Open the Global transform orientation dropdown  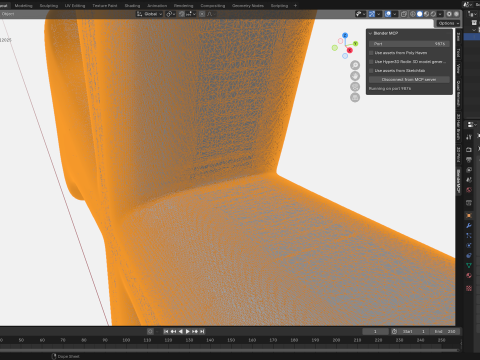pyautogui.click(x=150, y=14)
